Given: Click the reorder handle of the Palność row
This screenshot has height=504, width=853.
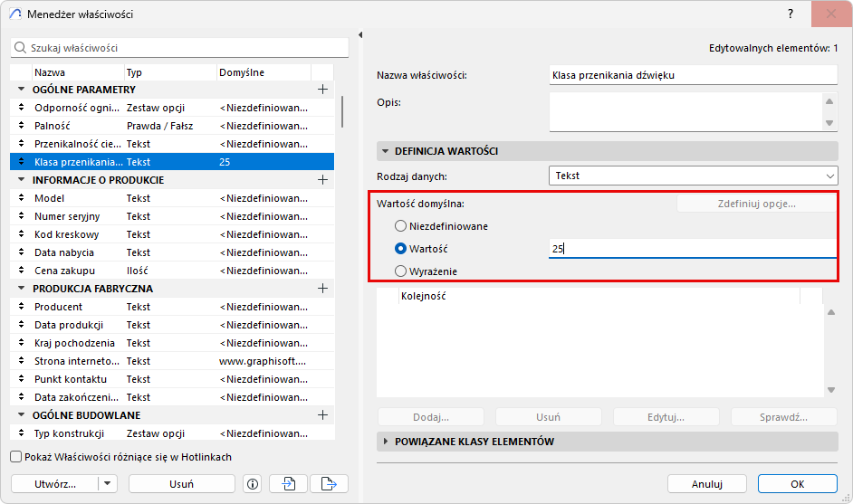Looking at the screenshot, I should click(21, 126).
